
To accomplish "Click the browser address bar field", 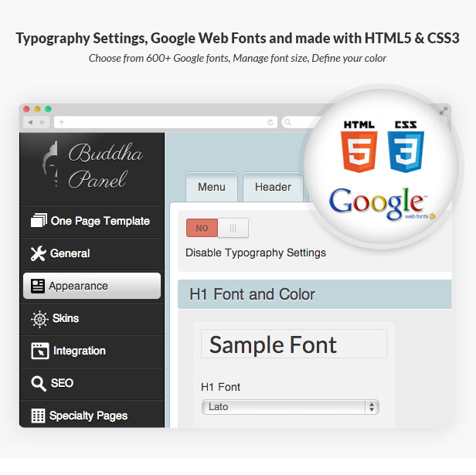I will tap(165, 122).
